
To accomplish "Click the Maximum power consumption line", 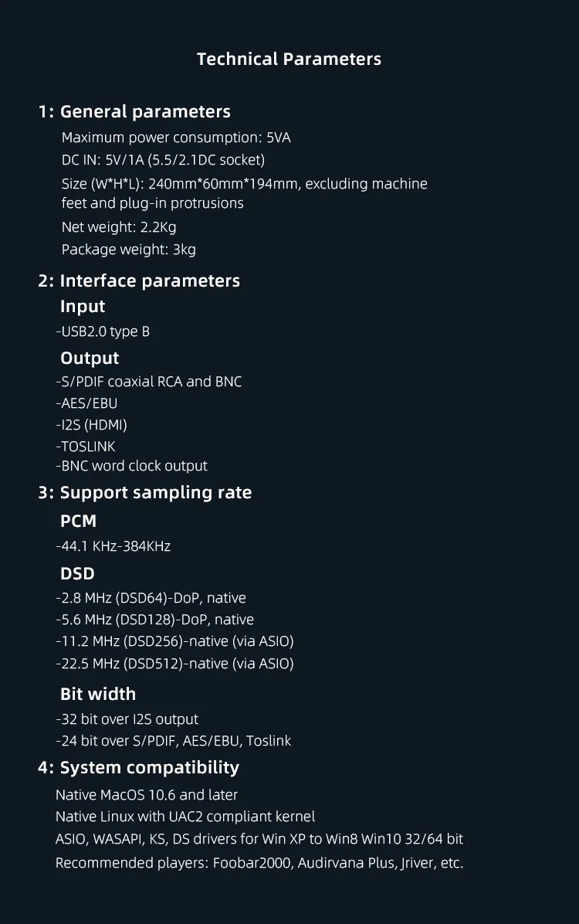I will pos(176,138).
